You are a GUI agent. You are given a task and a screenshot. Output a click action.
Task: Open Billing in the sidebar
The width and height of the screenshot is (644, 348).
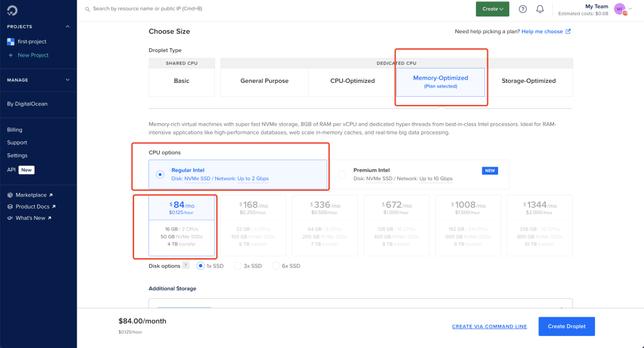click(x=15, y=129)
